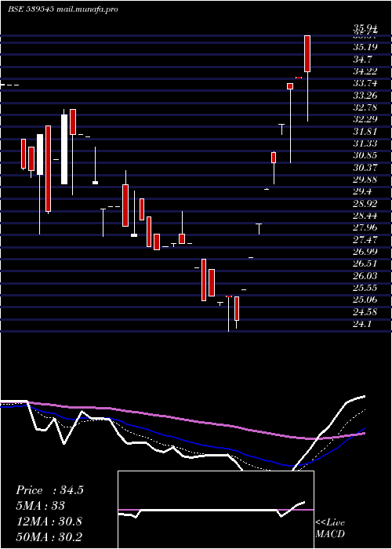The image size is (392, 549).
Task: Select the 28.92 price axis label
Action: point(365,204)
